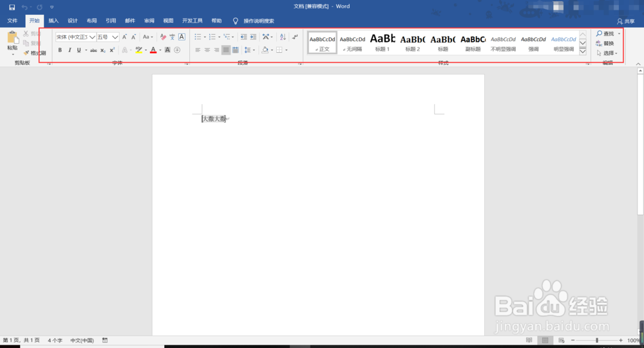
Task: Toggle Italic formatting
Action: (x=70, y=50)
